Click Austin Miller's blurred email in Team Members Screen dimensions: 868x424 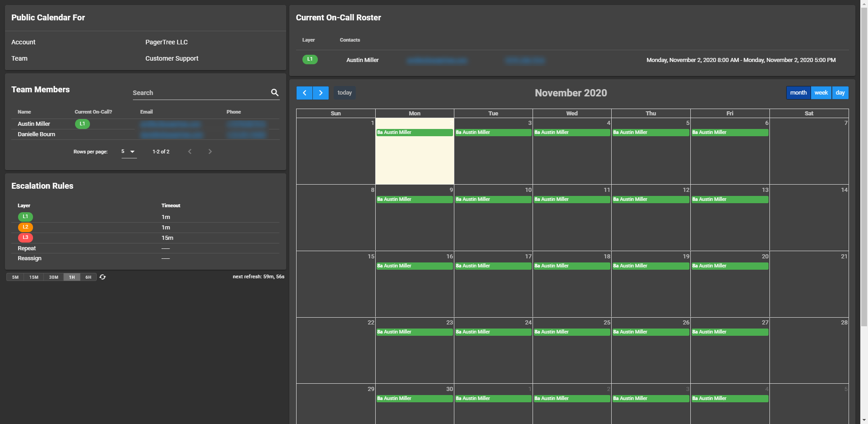click(x=170, y=124)
